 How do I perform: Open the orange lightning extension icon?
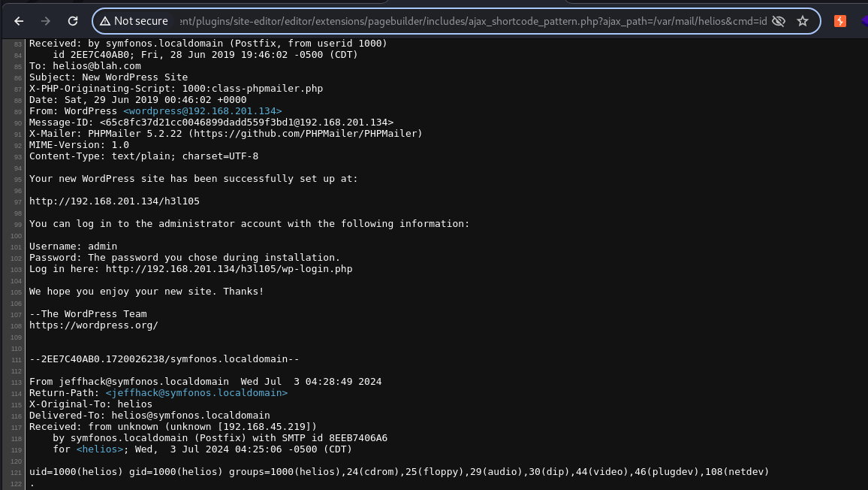839,21
